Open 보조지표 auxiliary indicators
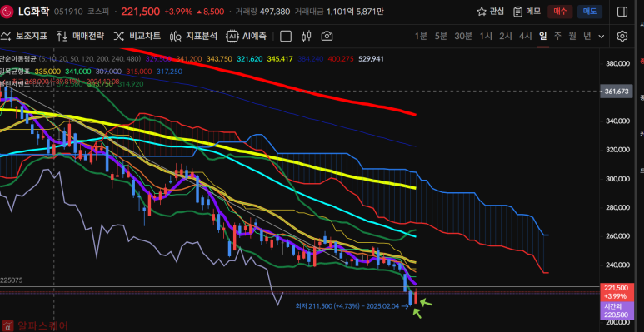The width and height of the screenshot is (644, 332). (x=24, y=36)
